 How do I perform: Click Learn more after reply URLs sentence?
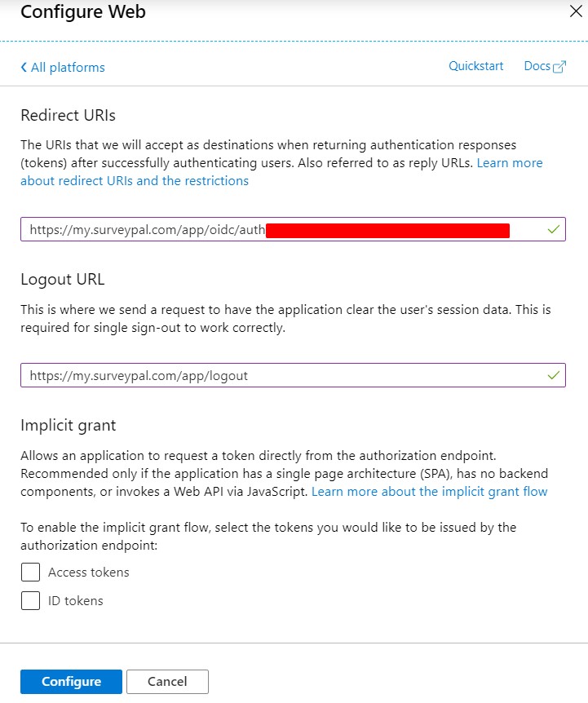click(x=510, y=163)
